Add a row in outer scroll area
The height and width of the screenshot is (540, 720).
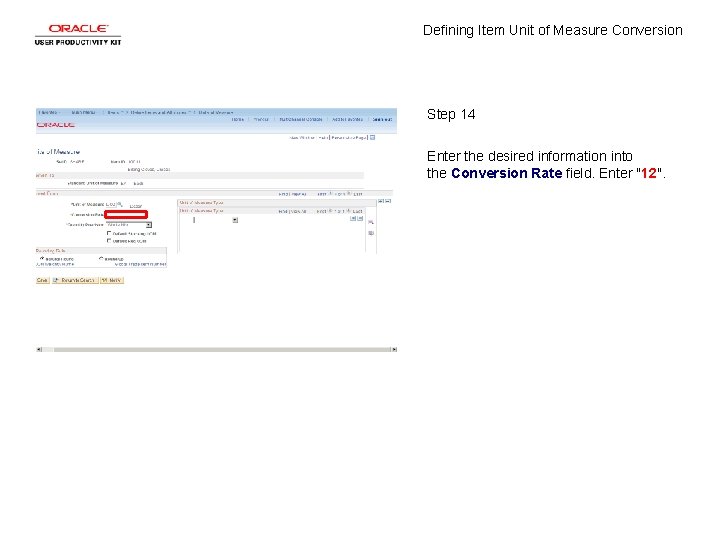(381, 201)
